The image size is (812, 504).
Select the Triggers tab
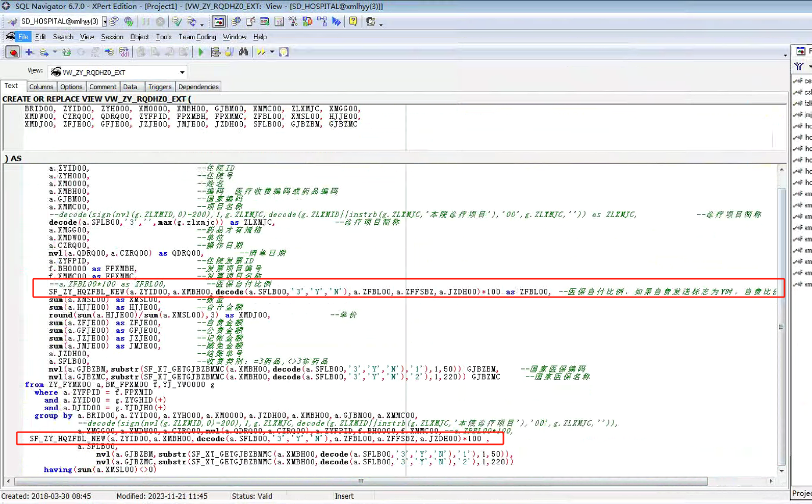point(160,87)
